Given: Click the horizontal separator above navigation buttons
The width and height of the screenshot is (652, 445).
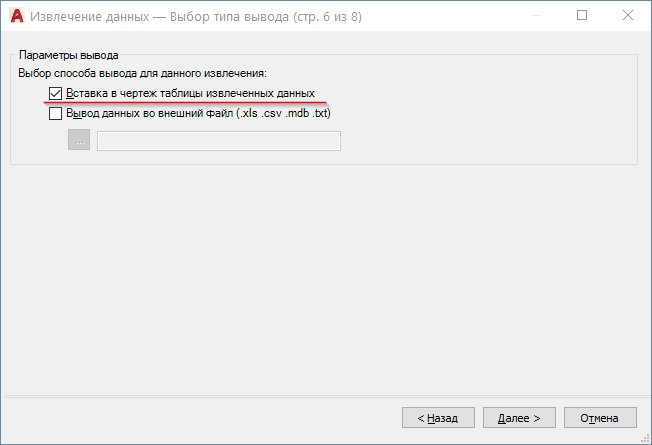Looking at the screenshot, I should (326, 396).
